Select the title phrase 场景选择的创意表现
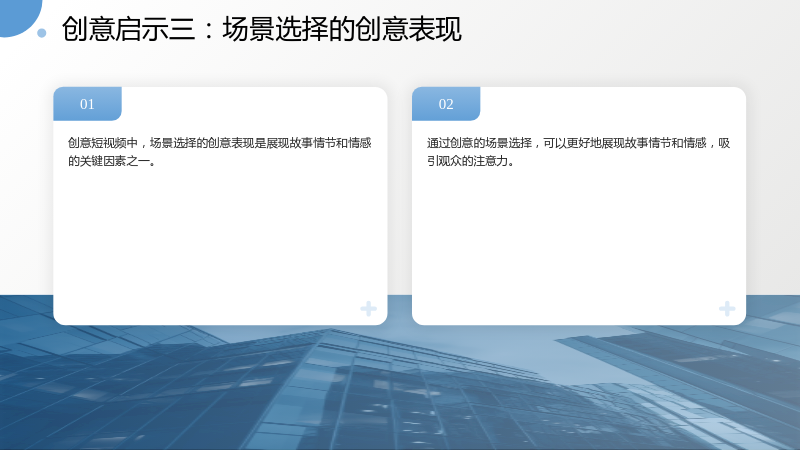800x450 pixels. point(342,29)
